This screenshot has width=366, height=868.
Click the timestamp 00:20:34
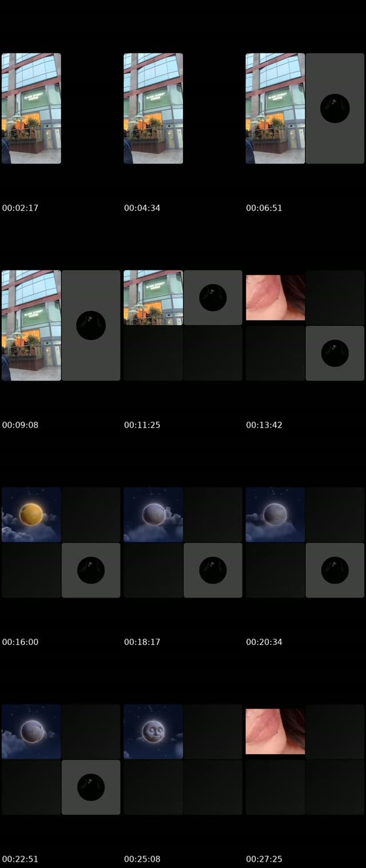coord(264,642)
